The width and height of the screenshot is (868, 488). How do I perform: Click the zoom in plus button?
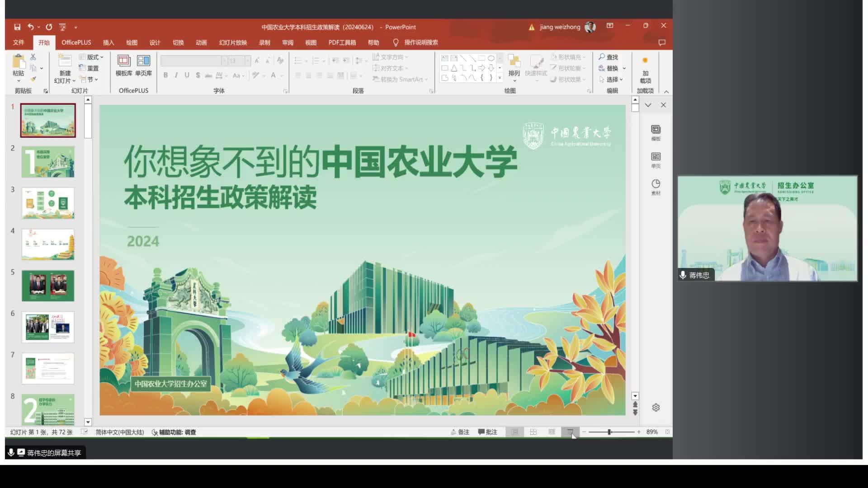pyautogui.click(x=639, y=432)
